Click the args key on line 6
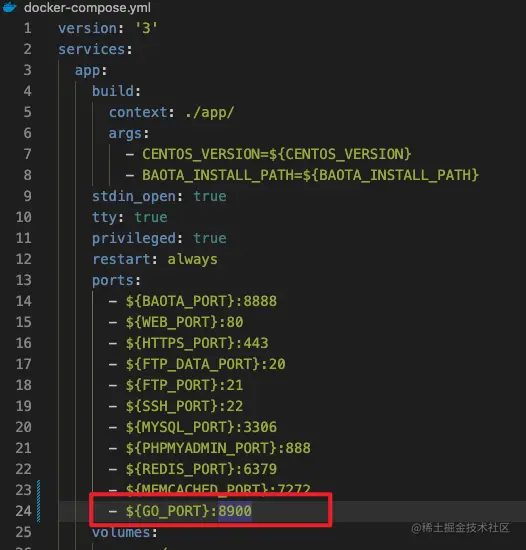The height and width of the screenshot is (550, 526). 125,134
